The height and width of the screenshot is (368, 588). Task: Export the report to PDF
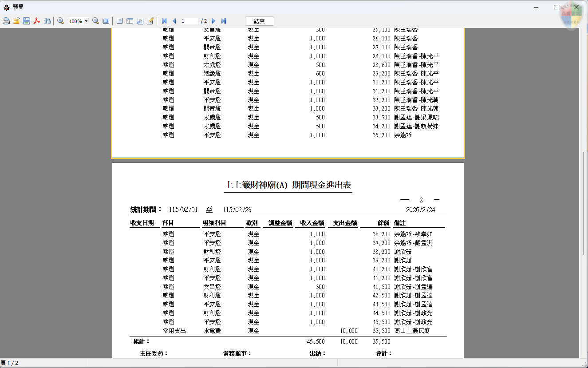pyautogui.click(x=37, y=21)
